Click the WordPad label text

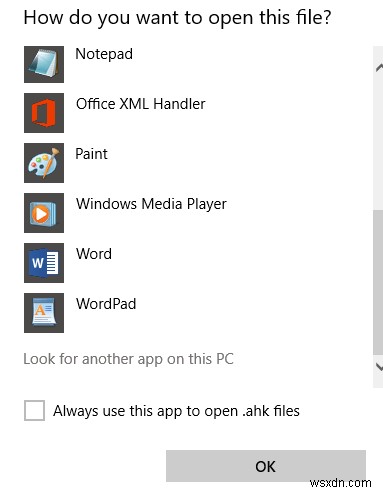106,304
